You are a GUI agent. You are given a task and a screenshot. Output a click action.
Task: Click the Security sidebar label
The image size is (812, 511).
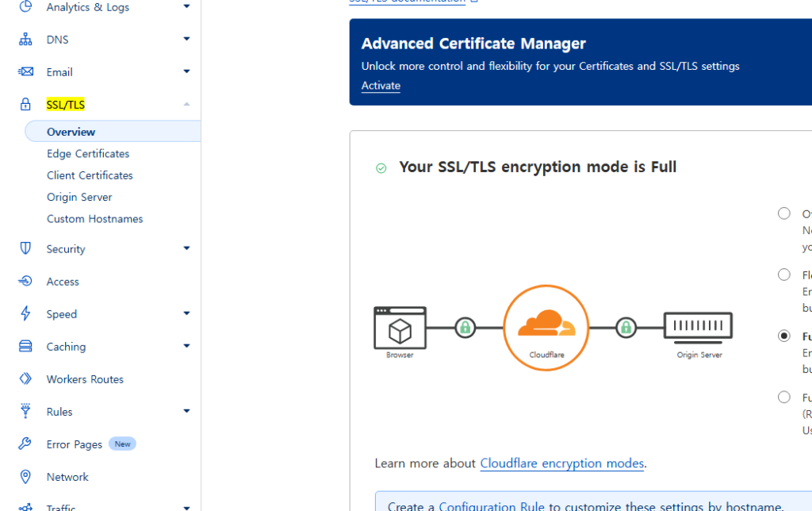(x=66, y=249)
